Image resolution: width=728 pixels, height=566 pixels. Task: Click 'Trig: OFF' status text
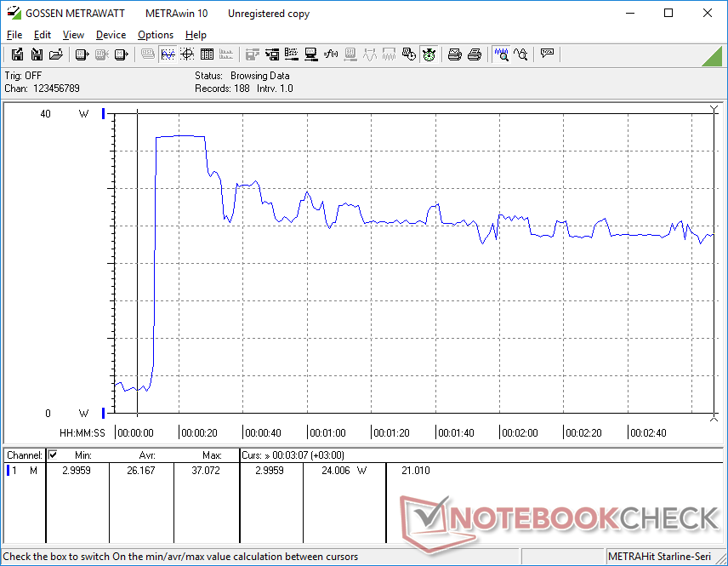click(x=23, y=76)
